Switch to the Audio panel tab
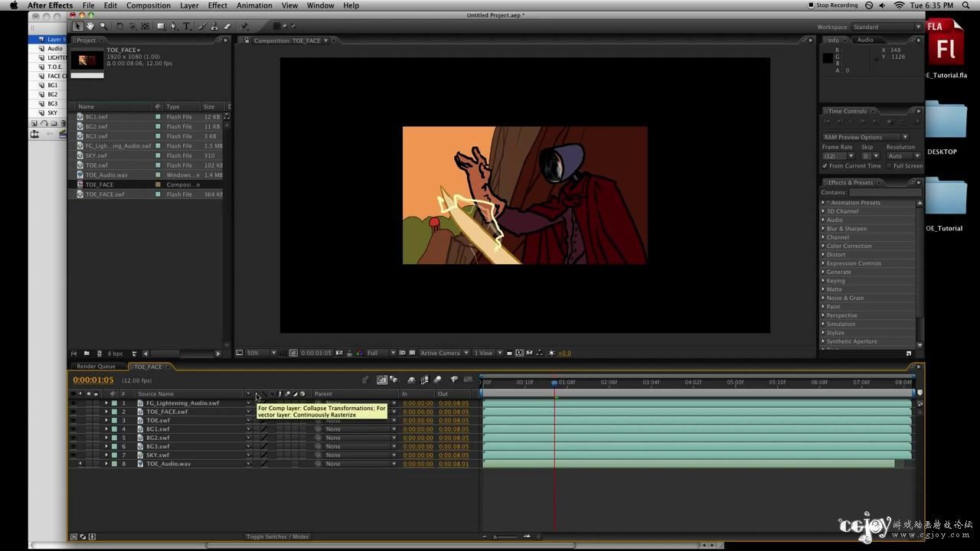Image resolution: width=980 pixels, height=551 pixels. tap(865, 40)
